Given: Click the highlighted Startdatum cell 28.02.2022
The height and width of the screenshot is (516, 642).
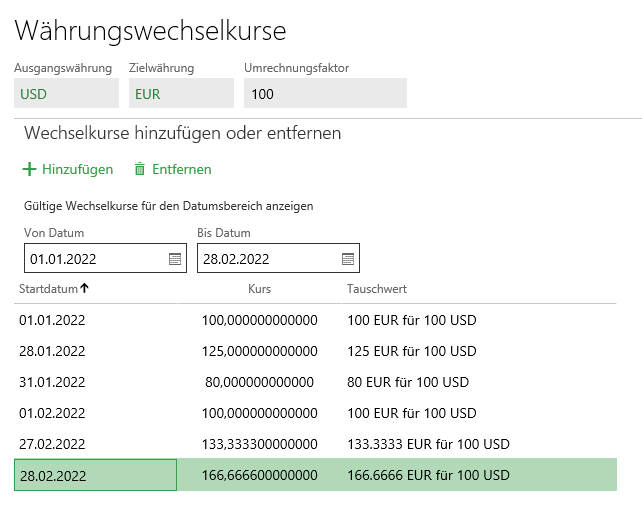Looking at the screenshot, I should click(x=95, y=476).
